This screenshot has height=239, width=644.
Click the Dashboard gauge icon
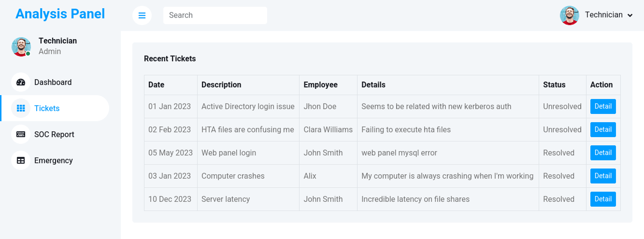point(21,82)
